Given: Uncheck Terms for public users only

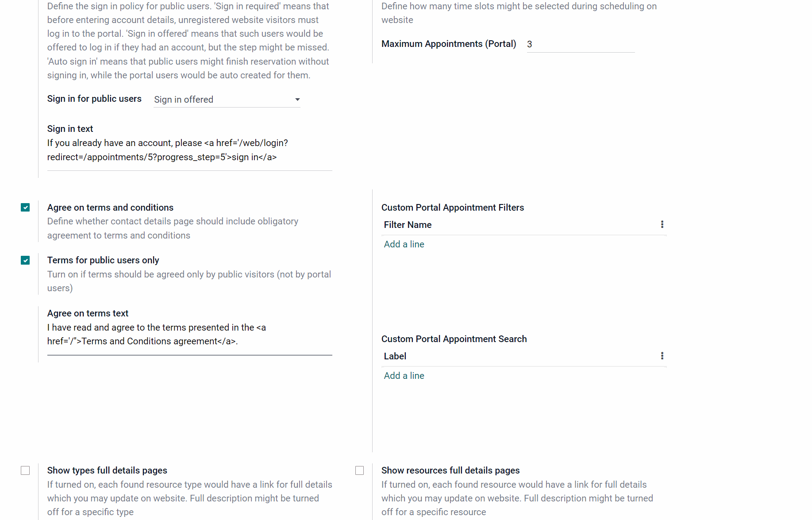Looking at the screenshot, I should pyautogui.click(x=25, y=260).
